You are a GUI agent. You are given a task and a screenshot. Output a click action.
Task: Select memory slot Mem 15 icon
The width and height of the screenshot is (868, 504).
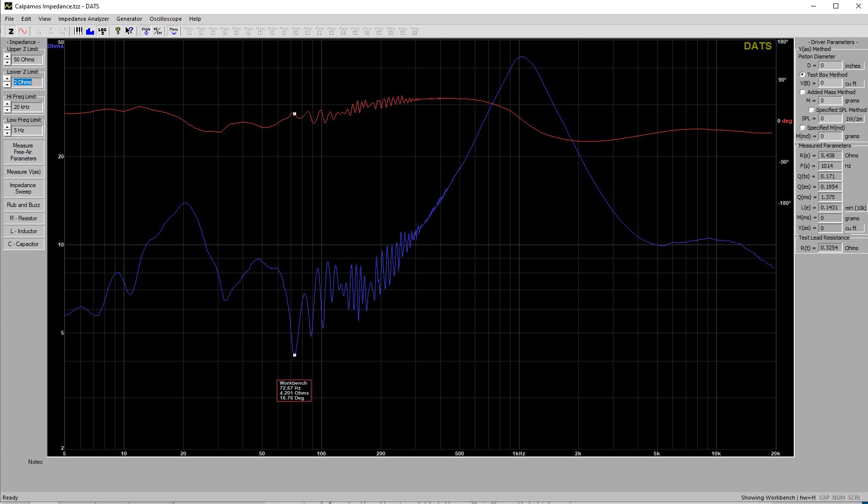pos(356,31)
